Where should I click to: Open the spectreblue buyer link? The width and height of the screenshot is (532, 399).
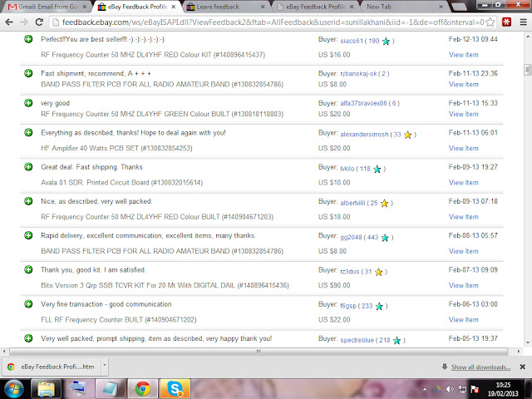point(357,340)
